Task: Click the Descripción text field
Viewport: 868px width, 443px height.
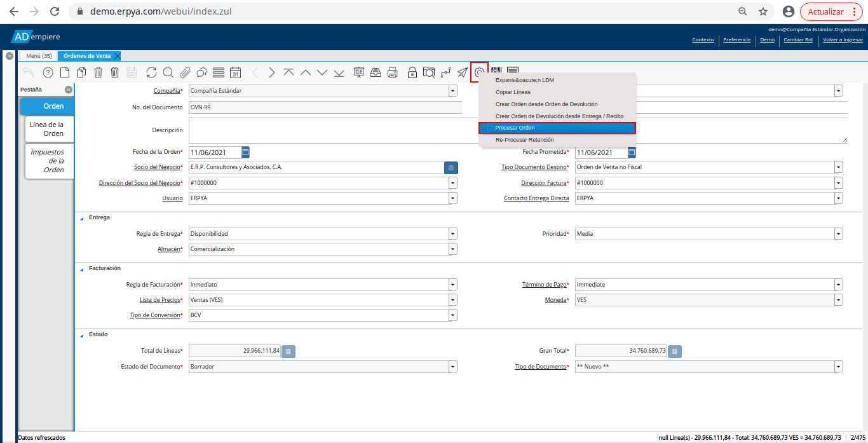Action: pyautogui.click(x=325, y=130)
